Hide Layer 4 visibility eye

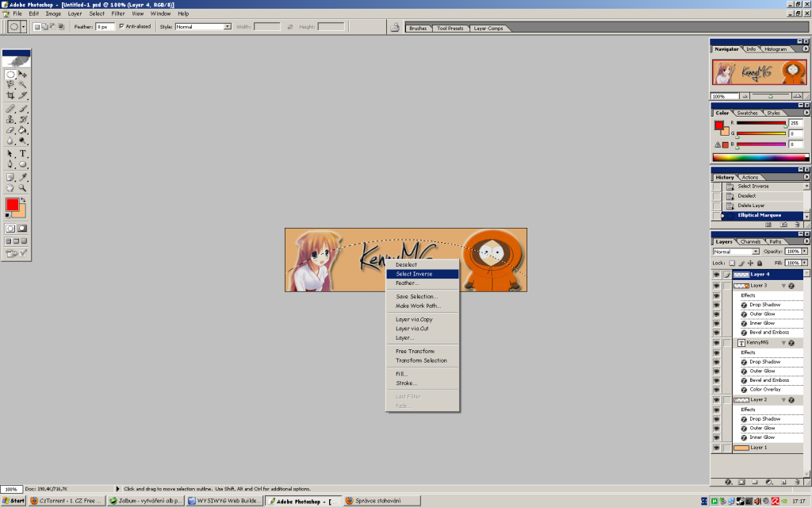point(716,274)
